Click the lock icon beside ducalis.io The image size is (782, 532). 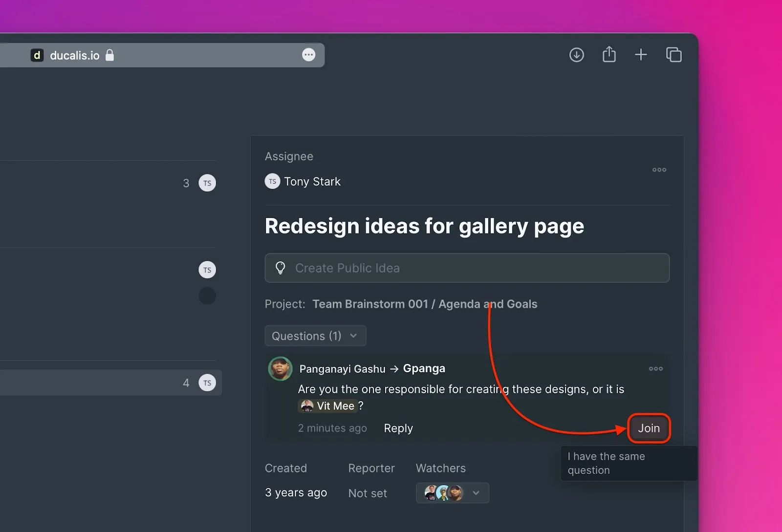[x=110, y=55]
